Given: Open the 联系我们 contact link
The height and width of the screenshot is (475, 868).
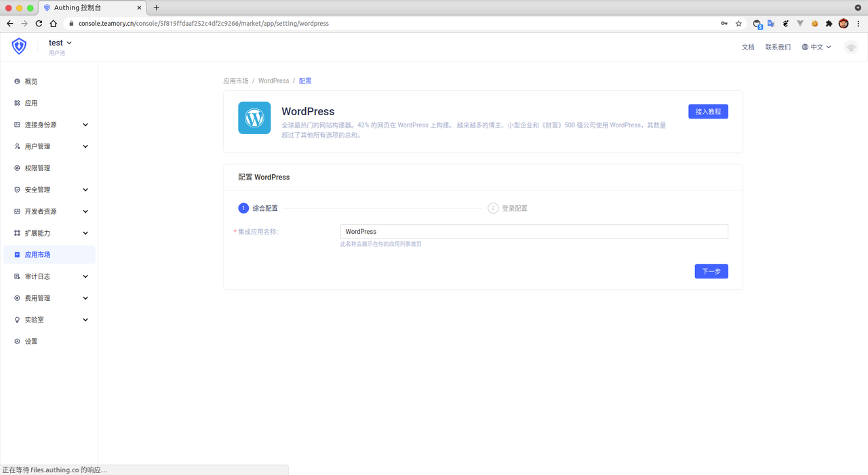Looking at the screenshot, I should pyautogui.click(x=778, y=47).
